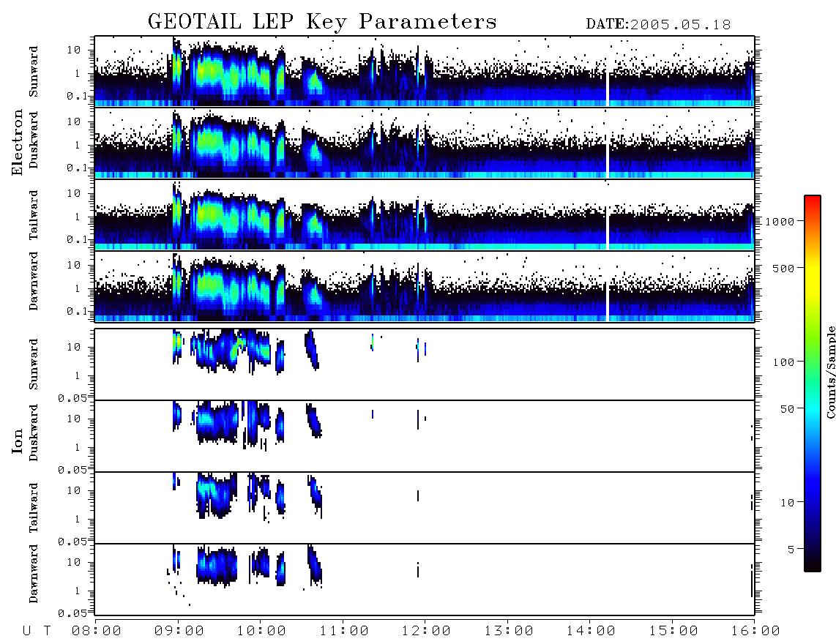
Task: Click the '1' tick on the Electron Tailward axis
Action: click(78, 217)
